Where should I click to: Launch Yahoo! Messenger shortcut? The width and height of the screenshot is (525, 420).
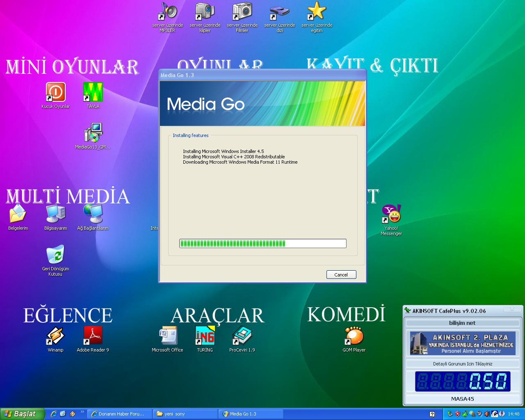(x=391, y=220)
